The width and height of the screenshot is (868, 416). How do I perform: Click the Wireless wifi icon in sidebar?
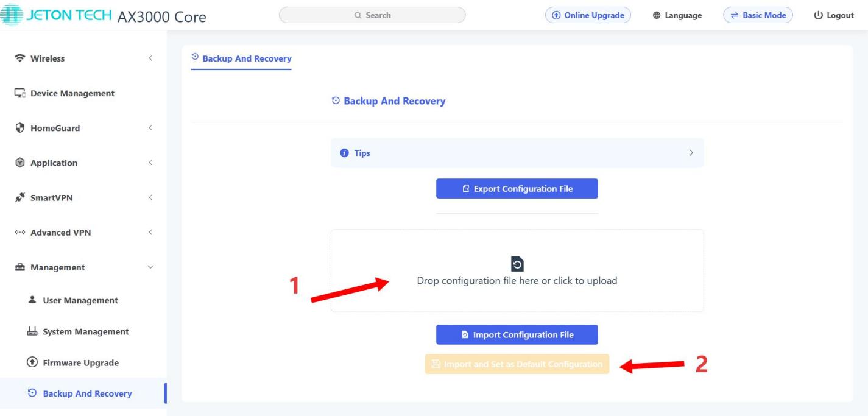point(19,59)
